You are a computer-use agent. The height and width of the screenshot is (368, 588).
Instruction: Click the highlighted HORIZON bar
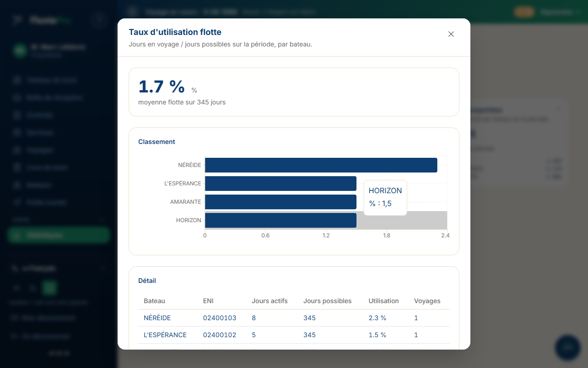[x=281, y=220]
